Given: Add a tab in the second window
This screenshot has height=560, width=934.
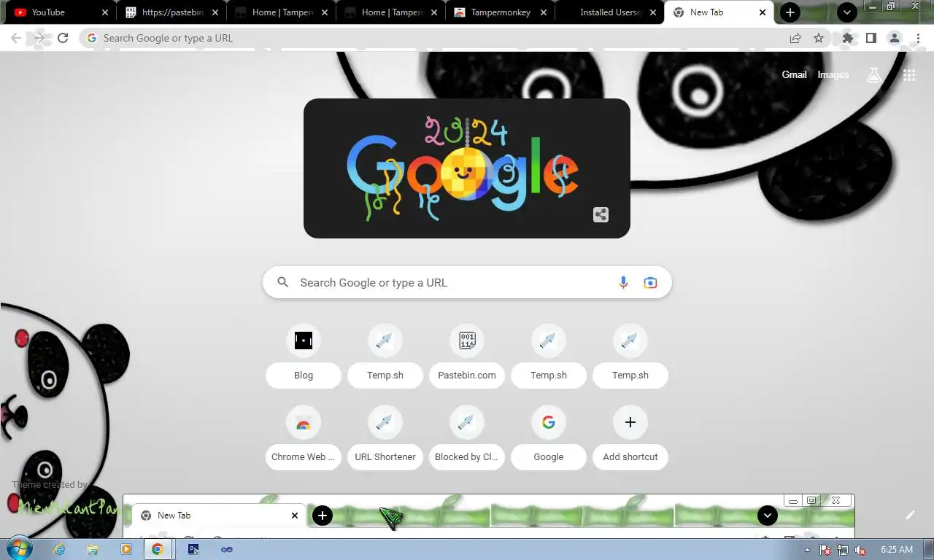Looking at the screenshot, I should point(323,516).
